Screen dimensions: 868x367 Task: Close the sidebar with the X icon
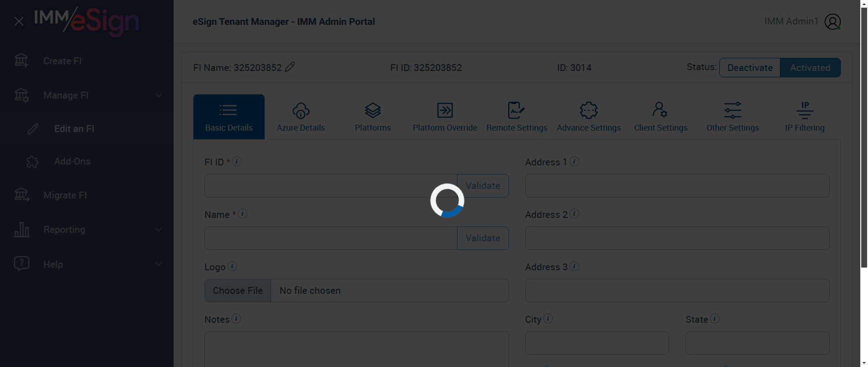19,21
